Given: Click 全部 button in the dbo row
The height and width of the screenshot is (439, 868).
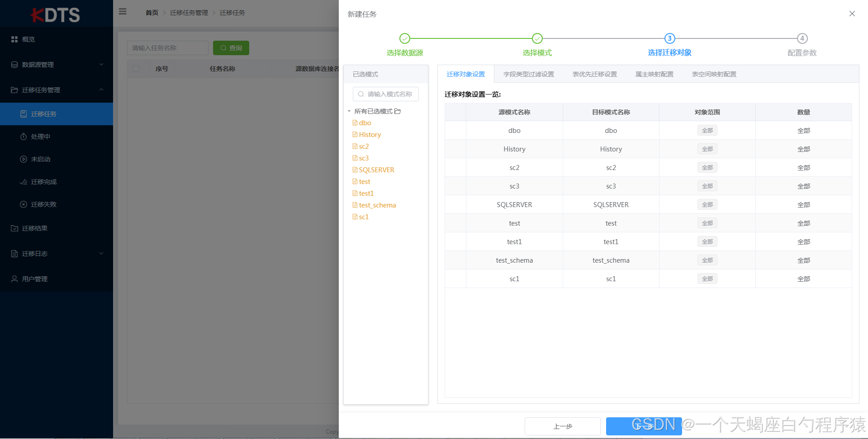Looking at the screenshot, I should tap(707, 130).
